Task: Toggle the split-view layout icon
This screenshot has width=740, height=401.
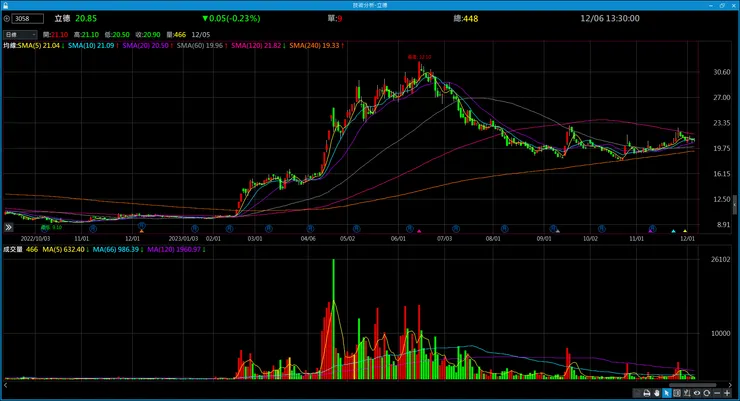Action: [677, 393]
